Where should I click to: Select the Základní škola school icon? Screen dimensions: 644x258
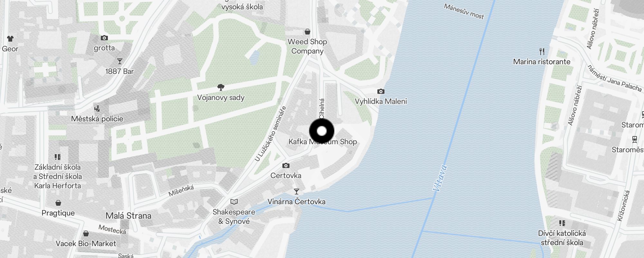click(58, 157)
